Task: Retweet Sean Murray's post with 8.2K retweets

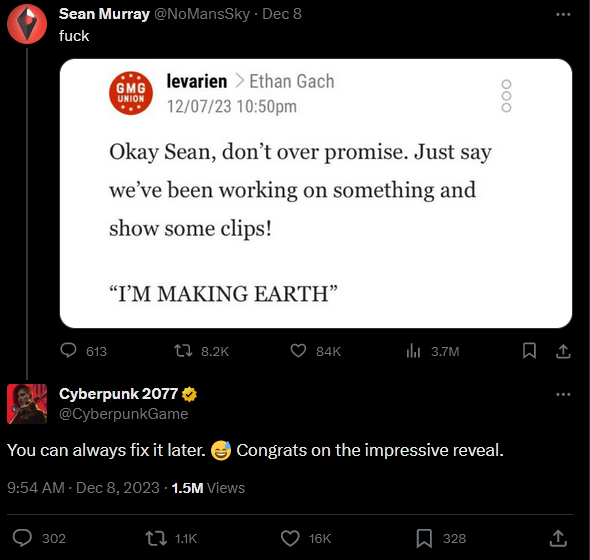Action: 183,351
